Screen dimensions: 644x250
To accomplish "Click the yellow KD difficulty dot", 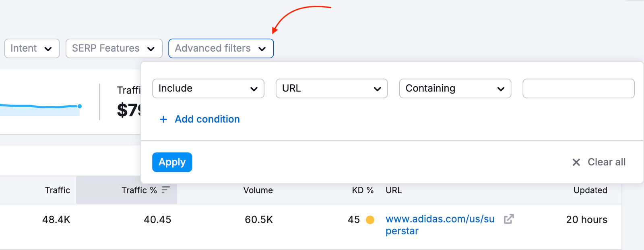I will 370,220.
